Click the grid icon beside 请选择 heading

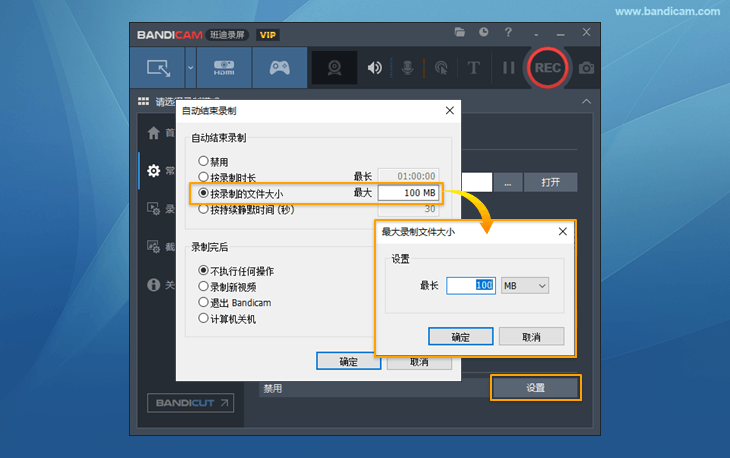pyautogui.click(x=143, y=101)
